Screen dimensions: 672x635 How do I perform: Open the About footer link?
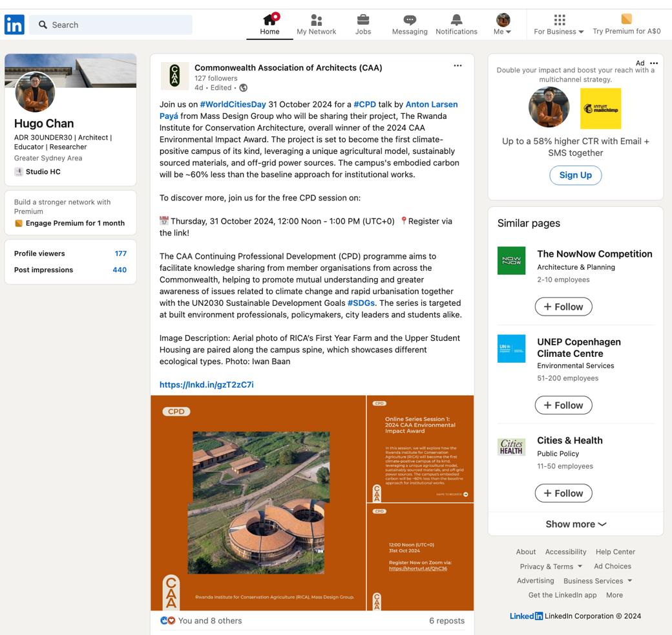(x=525, y=552)
